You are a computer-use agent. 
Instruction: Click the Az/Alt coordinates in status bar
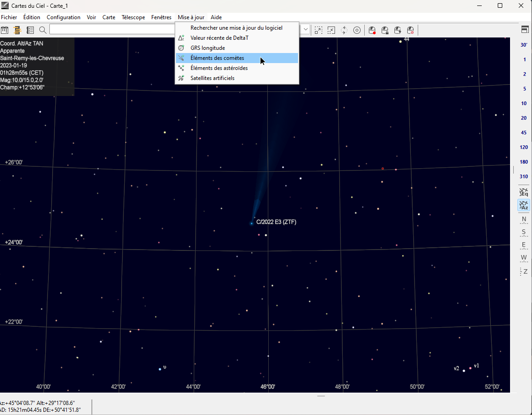37,403
